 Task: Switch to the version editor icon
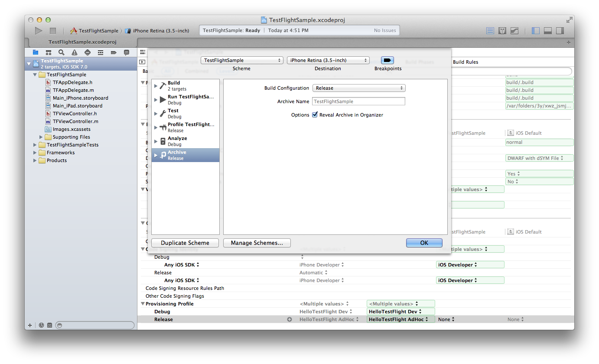[514, 31]
